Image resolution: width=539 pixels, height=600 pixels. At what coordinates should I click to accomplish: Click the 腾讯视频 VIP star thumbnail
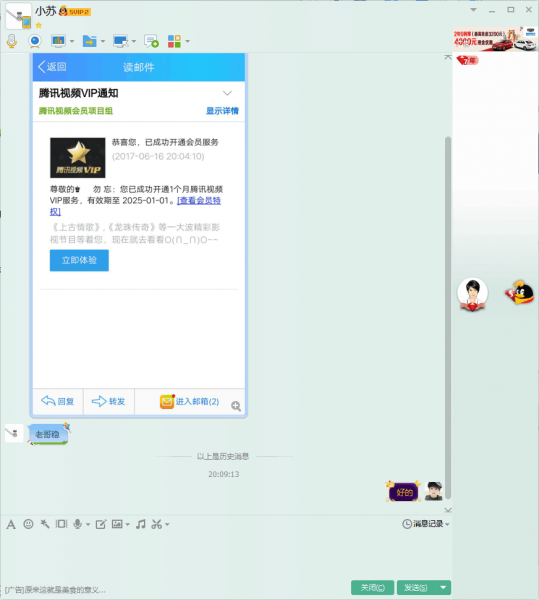point(78,158)
